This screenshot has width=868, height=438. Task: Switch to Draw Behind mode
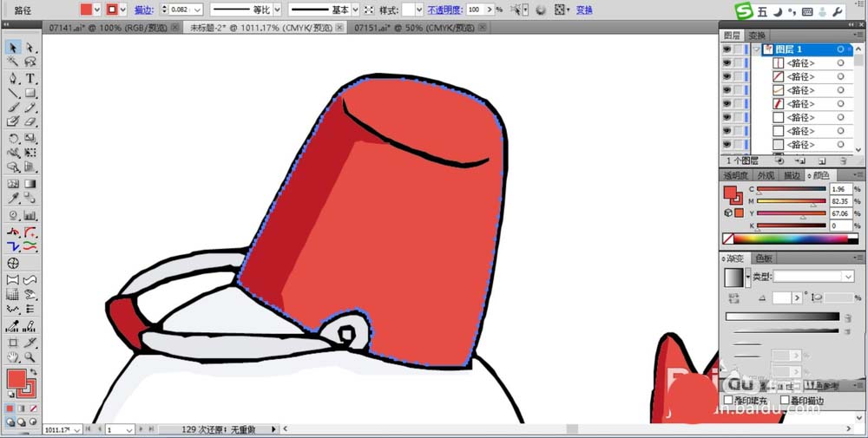tap(22, 422)
